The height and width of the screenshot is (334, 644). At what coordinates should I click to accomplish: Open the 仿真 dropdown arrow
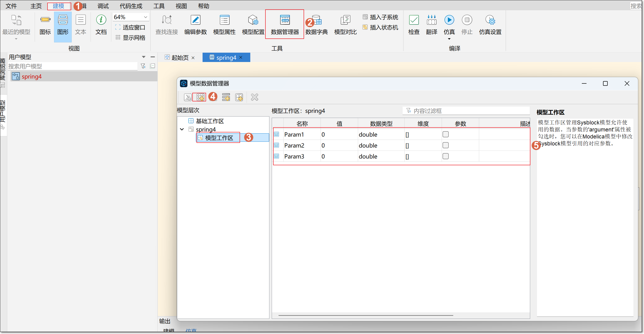(x=449, y=39)
